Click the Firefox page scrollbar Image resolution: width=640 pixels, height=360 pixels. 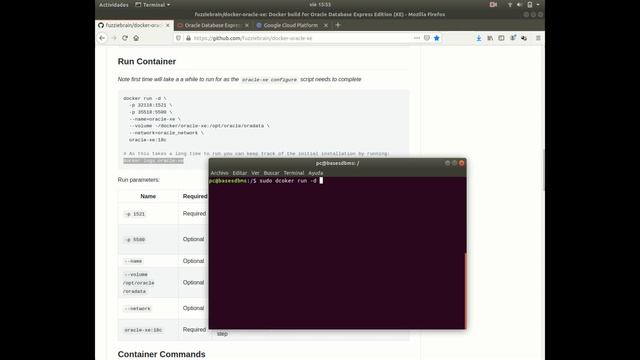[543, 171]
